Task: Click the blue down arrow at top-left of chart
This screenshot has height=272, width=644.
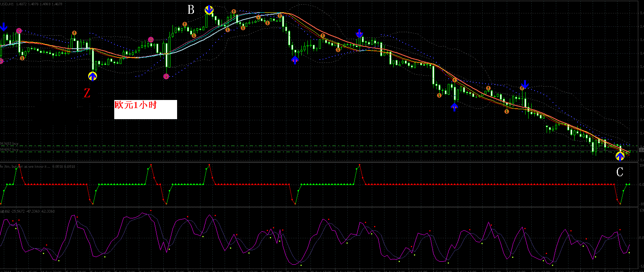Action: pos(3,27)
